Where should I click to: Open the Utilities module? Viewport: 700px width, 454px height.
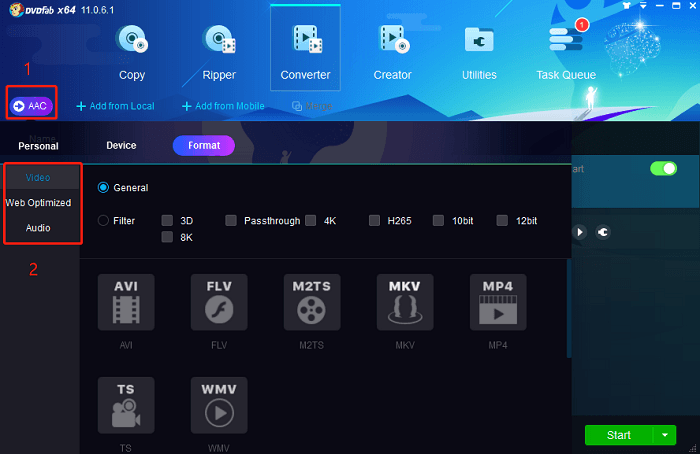pos(479,53)
